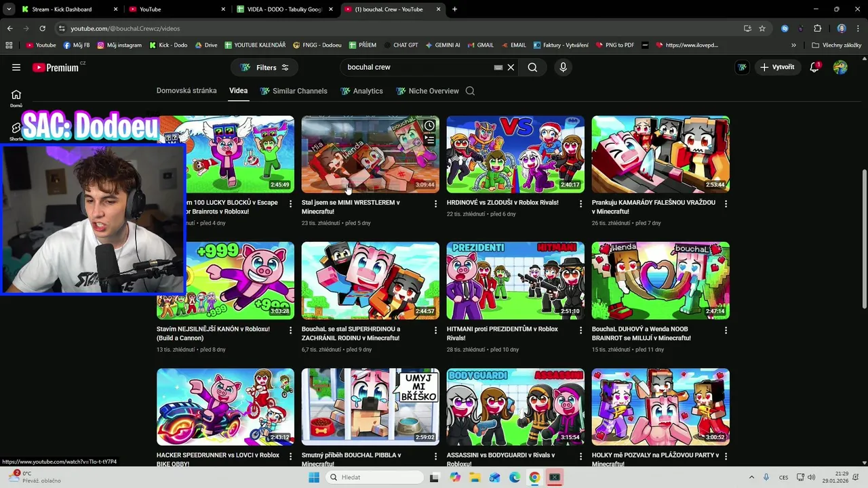This screenshot has height=488, width=868.
Task: Go to Domů in the sidebar
Action: [16, 98]
